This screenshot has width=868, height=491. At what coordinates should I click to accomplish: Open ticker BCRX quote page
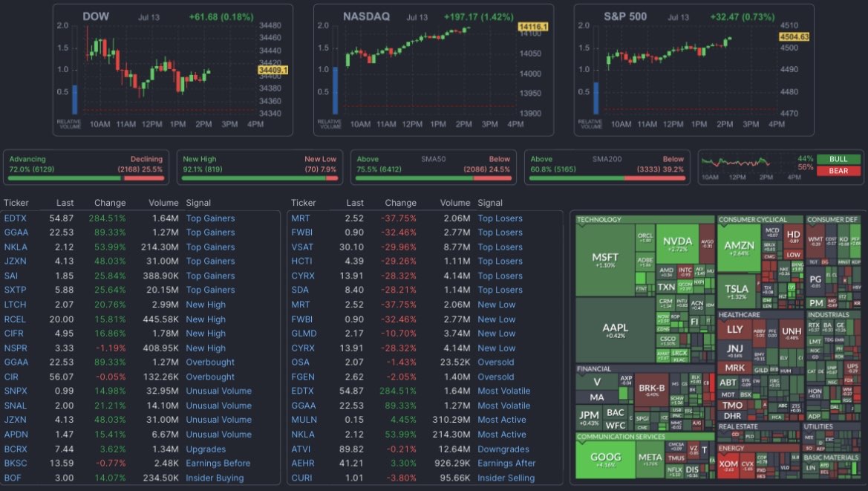[16, 449]
